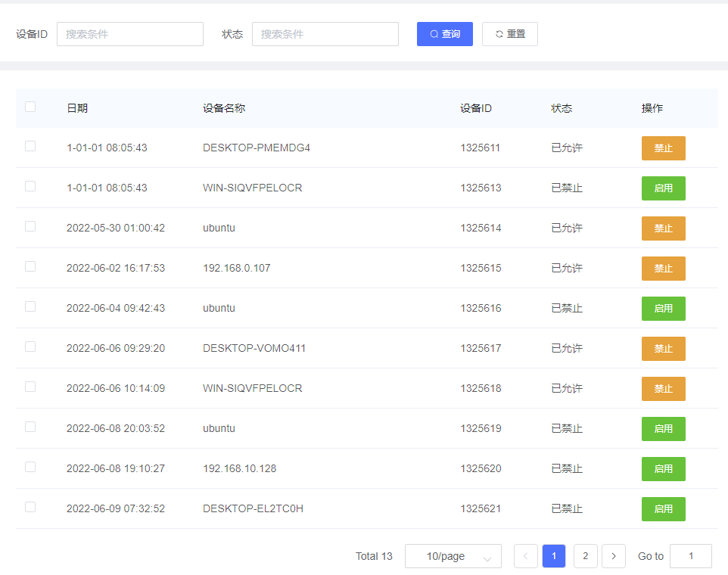
Task: Select page 1 in pagination
Action: coord(554,556)
